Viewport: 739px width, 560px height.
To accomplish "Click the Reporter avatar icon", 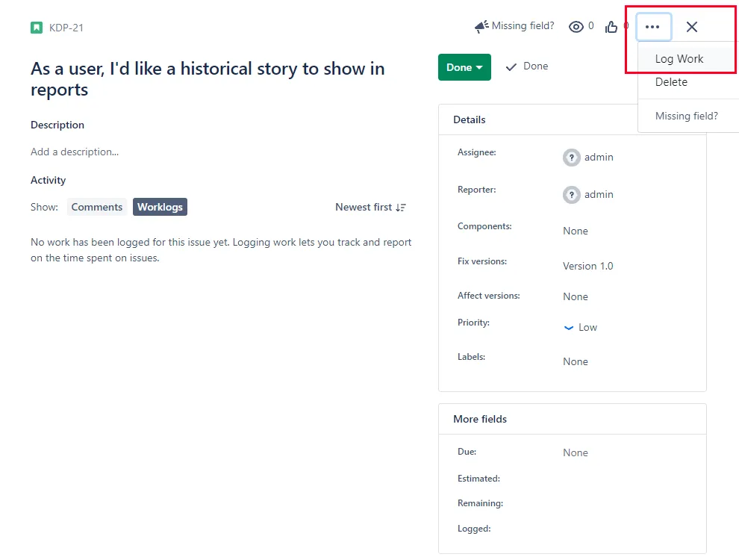I will (x=571, y=195).
